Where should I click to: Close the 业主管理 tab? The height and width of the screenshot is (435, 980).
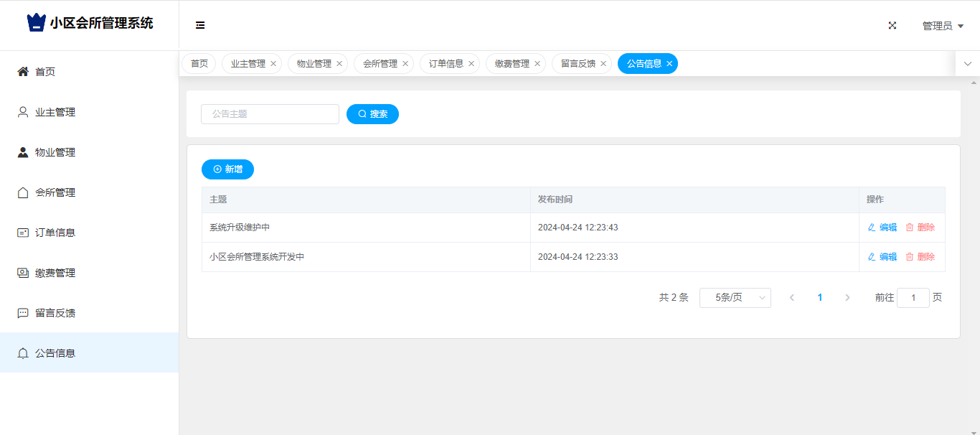coord(273,64)
